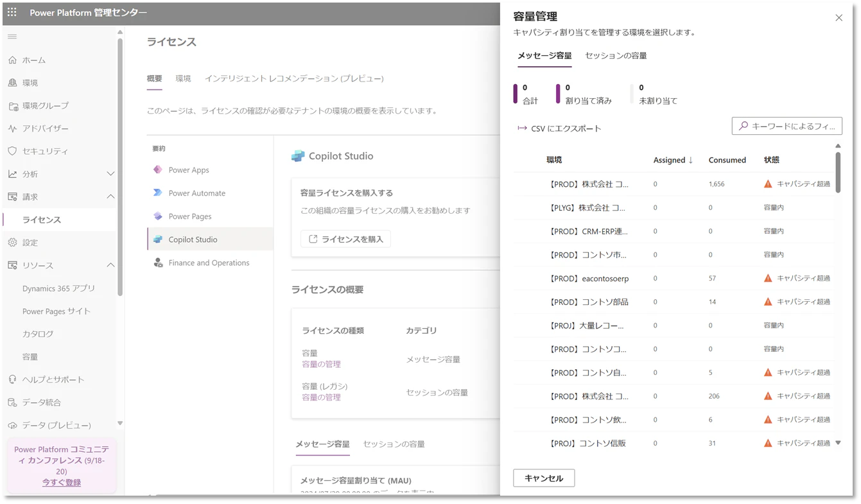
Task: Open Power Pages サイト in the sidebar
Action: coord(57,311)
